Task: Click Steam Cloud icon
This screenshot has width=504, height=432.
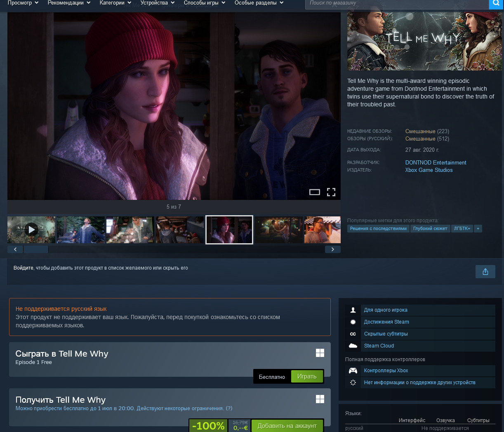Action: pyautogui.click(x=353, y=346)
